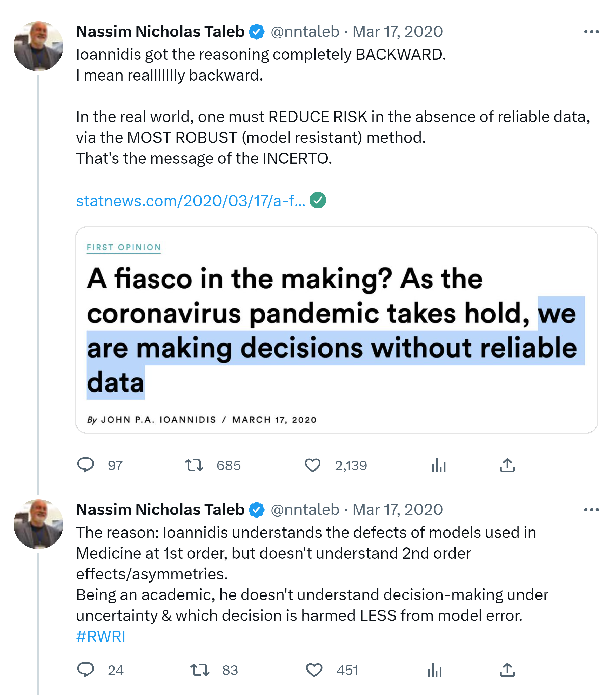This screenshot has height=695, width=616.
Task: Open the "A fiasco in the making?" article card
Action: tap(336, 330)
